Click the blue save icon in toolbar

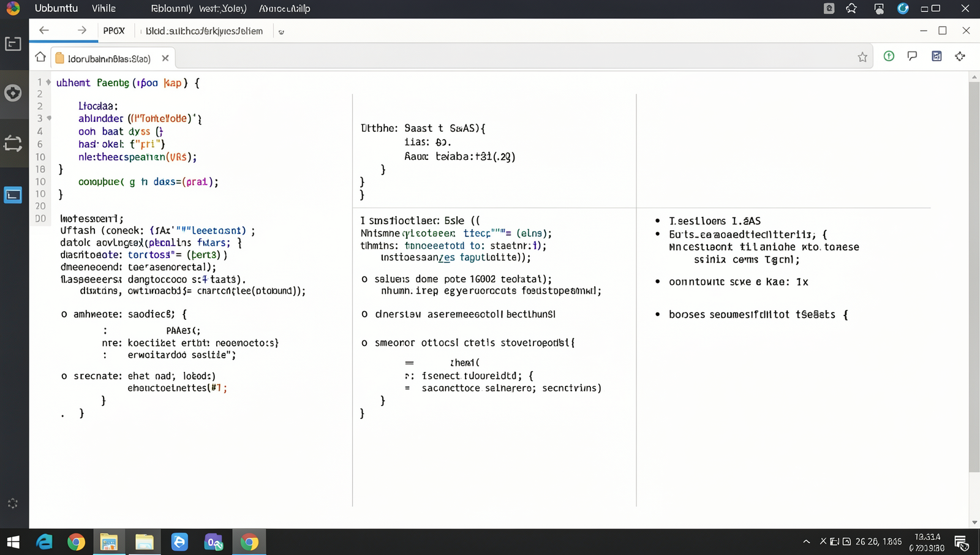coord(937,56)
